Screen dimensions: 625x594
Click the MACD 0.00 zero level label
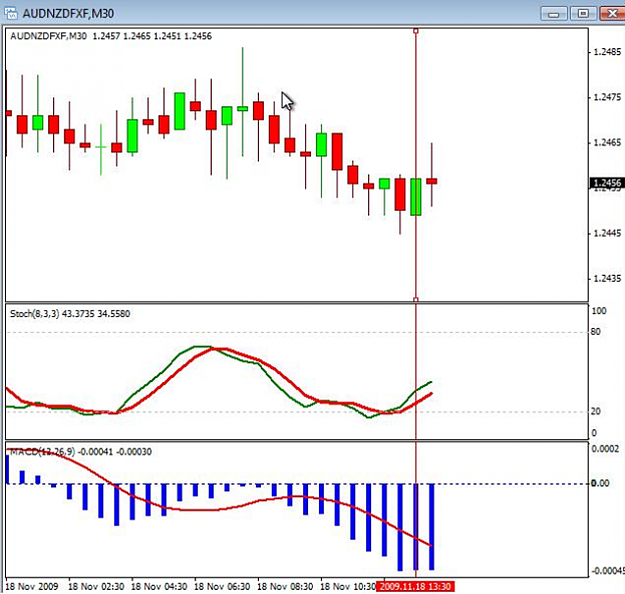point(600,483)
